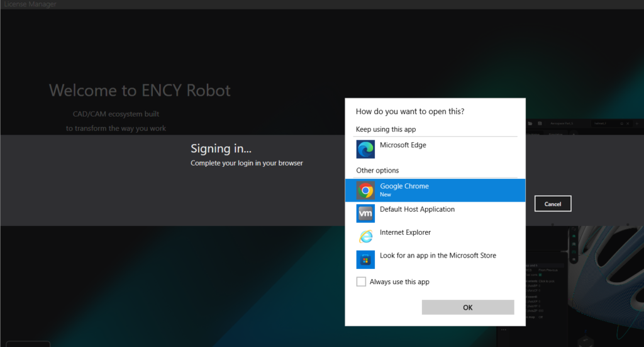The height and width of the screenshot is (347, 644).
Task: Click the VMware Default Host Application icon
Action: (365, 213)
